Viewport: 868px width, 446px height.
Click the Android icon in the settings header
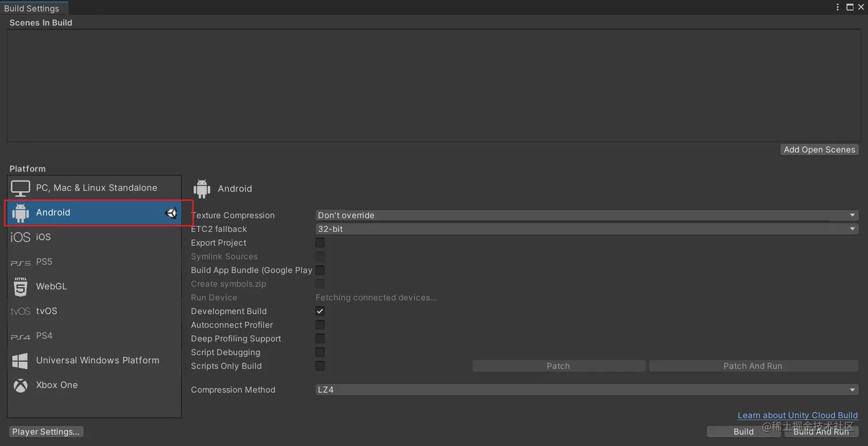[x=202, y=189]
